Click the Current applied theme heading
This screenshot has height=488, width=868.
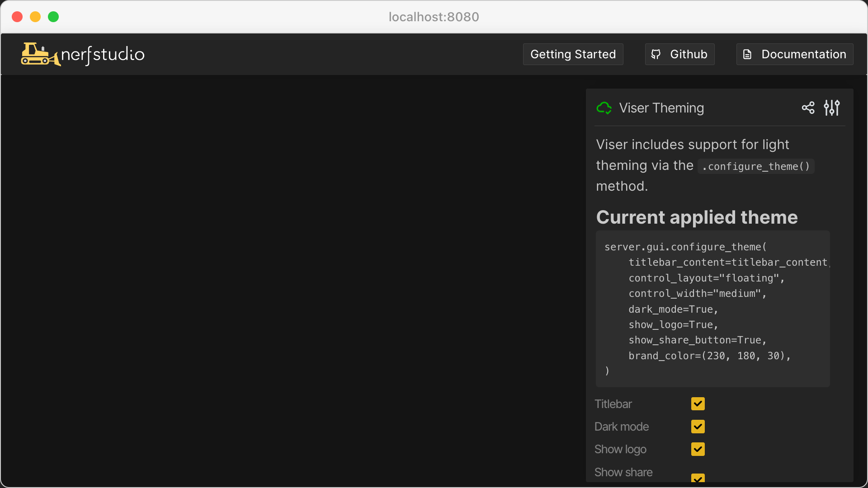click(x=697, y=217)
